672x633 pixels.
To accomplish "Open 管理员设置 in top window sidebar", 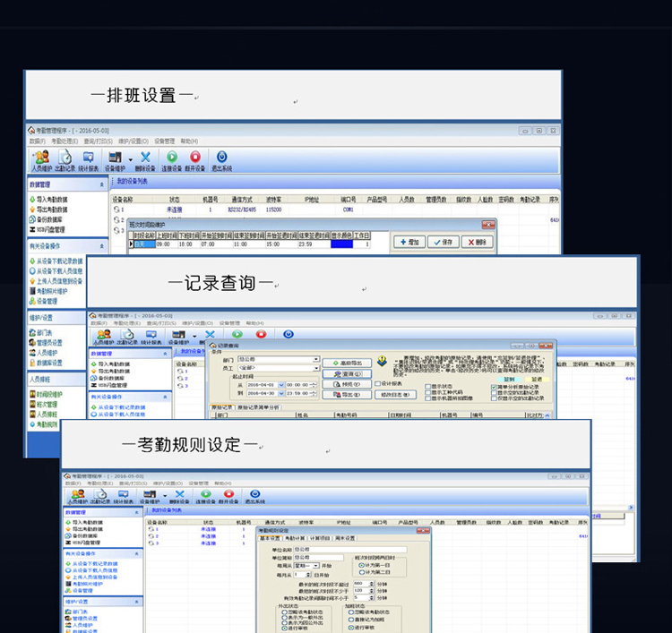I will click(x=46, y=343).
